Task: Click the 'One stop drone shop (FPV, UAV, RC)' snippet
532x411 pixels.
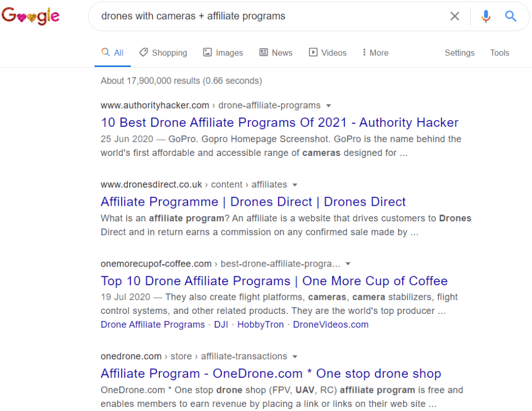Action: click(282, 397)
